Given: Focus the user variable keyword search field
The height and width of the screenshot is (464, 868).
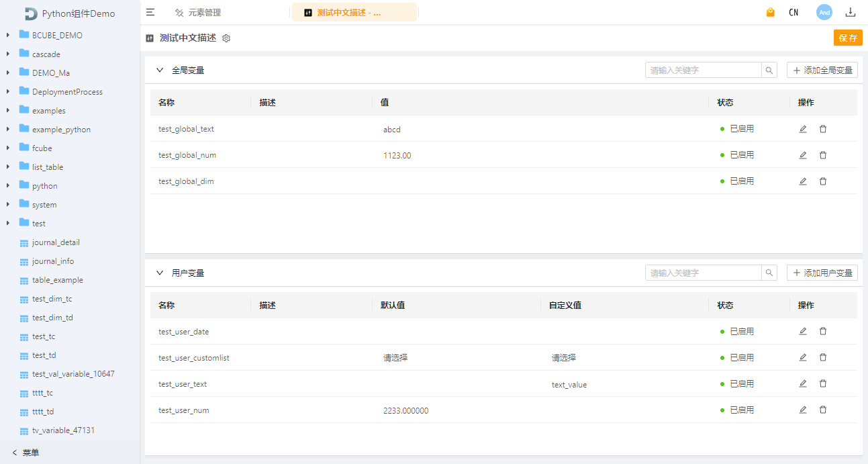Looking at the screenshot, I should point(702,273).
